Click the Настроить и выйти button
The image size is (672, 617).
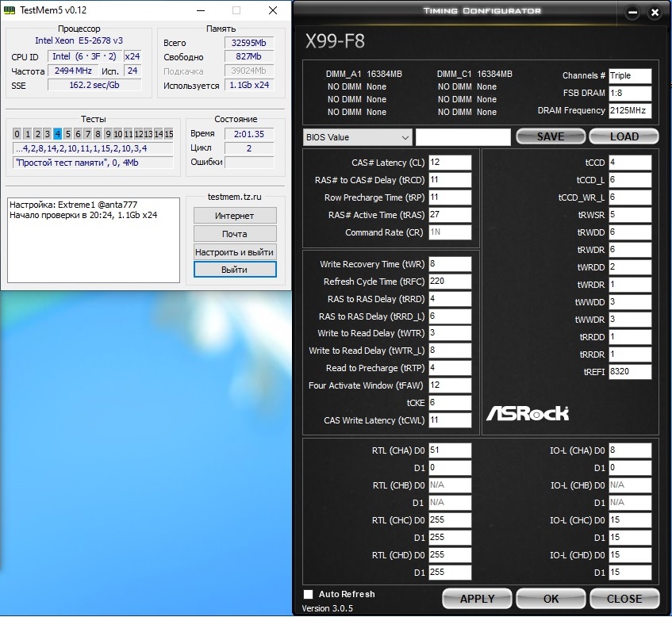pyautogui.click(x=235, y=252)
